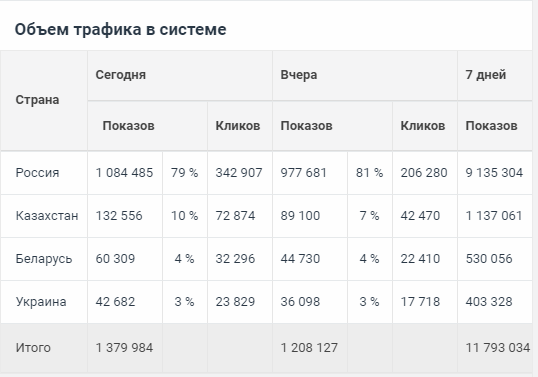Screen dimensions: 538x377
Task: Click the 'Сегодня' column group header
Action: [x=120, y=75]
